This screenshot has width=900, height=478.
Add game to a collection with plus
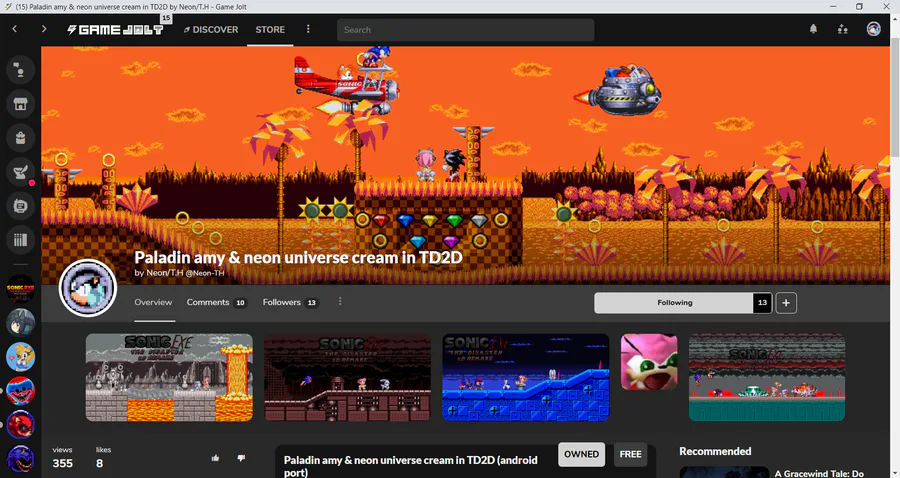786,302
